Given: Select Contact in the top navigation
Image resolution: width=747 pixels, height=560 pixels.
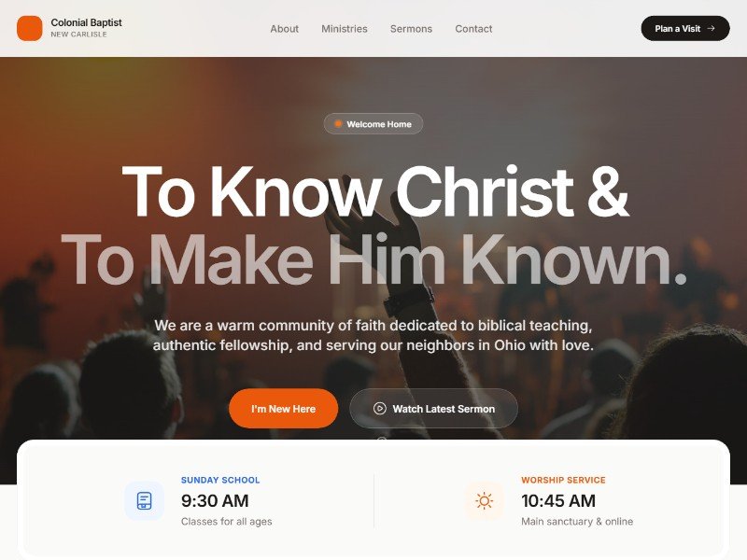Looking at the screenshot, I should tap(473, 29).
